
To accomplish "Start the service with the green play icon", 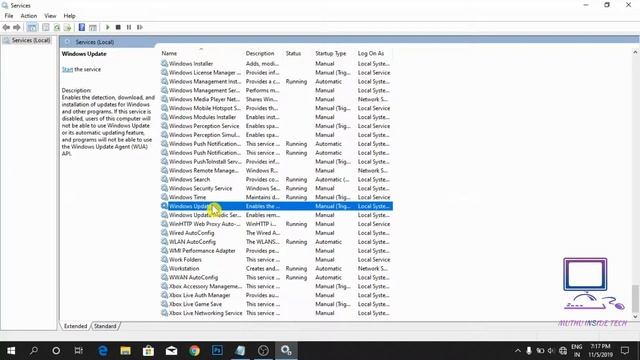I will [x=108, y=27].
